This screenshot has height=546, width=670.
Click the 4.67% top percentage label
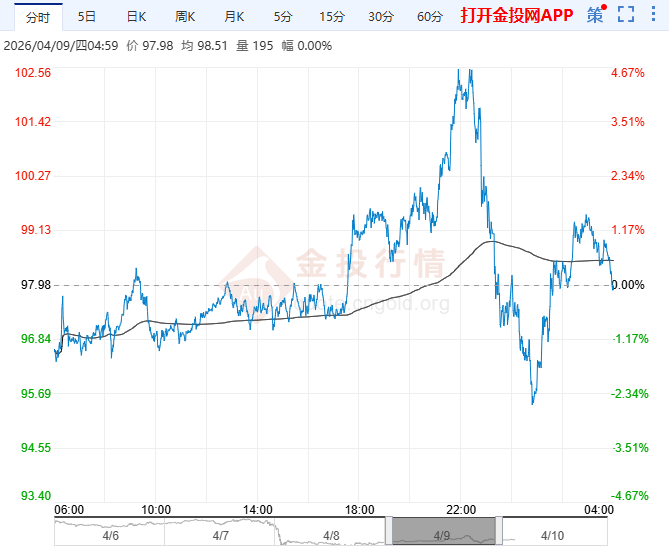point(628,73)
